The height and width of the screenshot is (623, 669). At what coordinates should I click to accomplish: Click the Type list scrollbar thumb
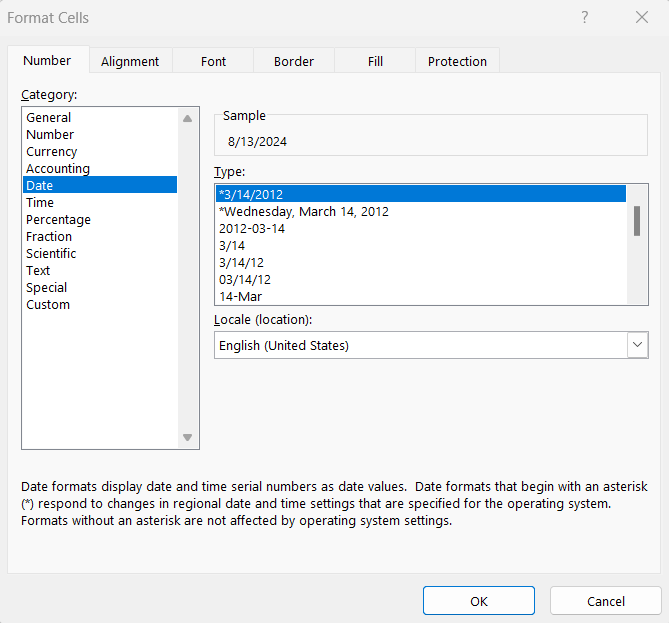coord(637,221)
